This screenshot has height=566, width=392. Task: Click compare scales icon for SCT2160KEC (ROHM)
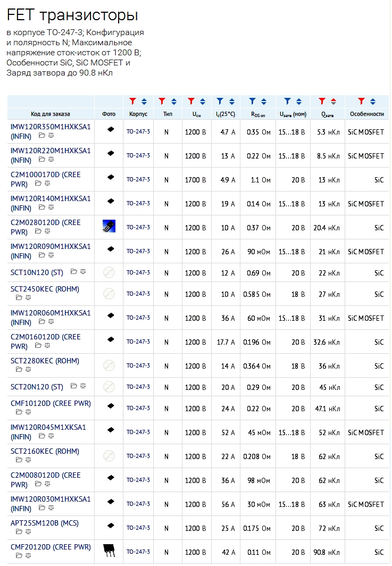click(28, 460)
